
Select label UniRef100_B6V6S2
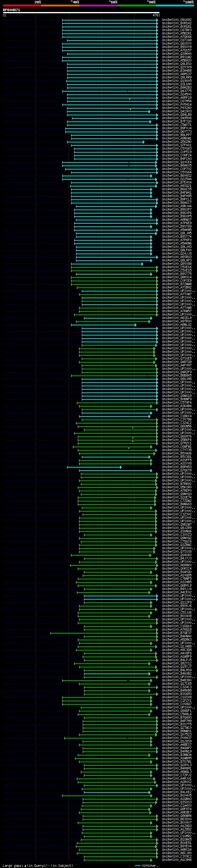pos(177,176)
